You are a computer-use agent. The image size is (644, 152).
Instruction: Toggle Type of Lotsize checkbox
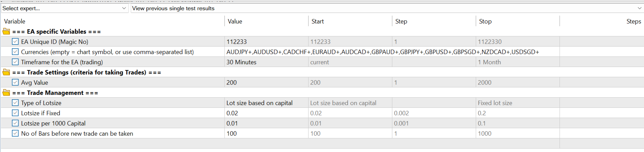(15, 103)
